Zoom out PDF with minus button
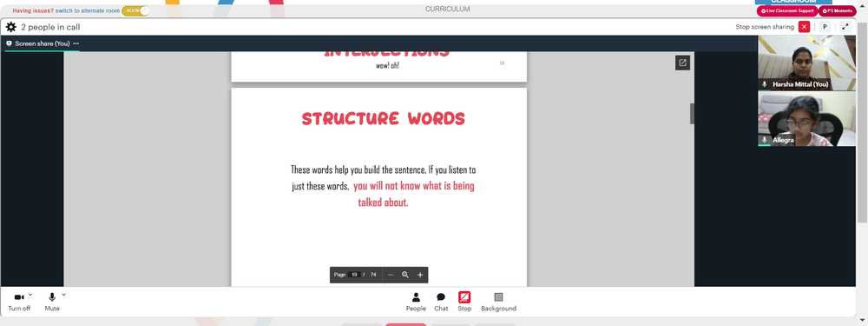 [391, 275]
